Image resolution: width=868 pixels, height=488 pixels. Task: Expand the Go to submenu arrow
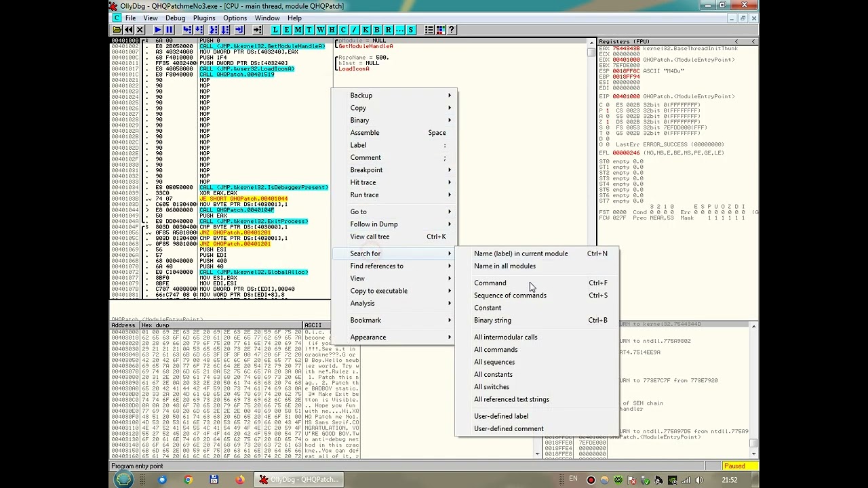[449, 212]
